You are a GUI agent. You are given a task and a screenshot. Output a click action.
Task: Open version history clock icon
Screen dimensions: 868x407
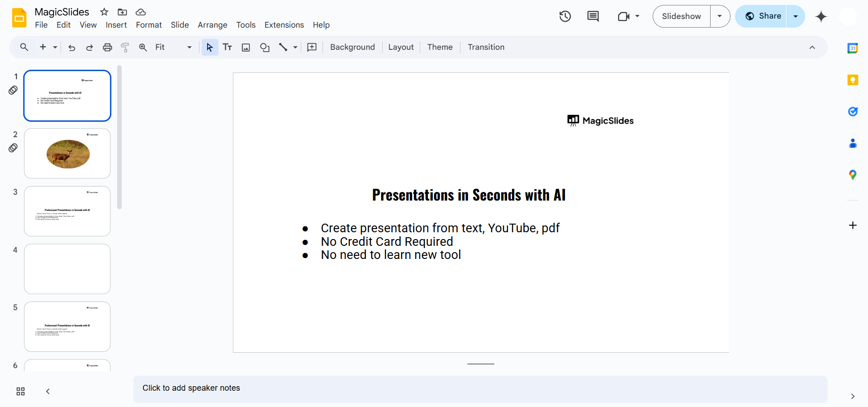565,17
